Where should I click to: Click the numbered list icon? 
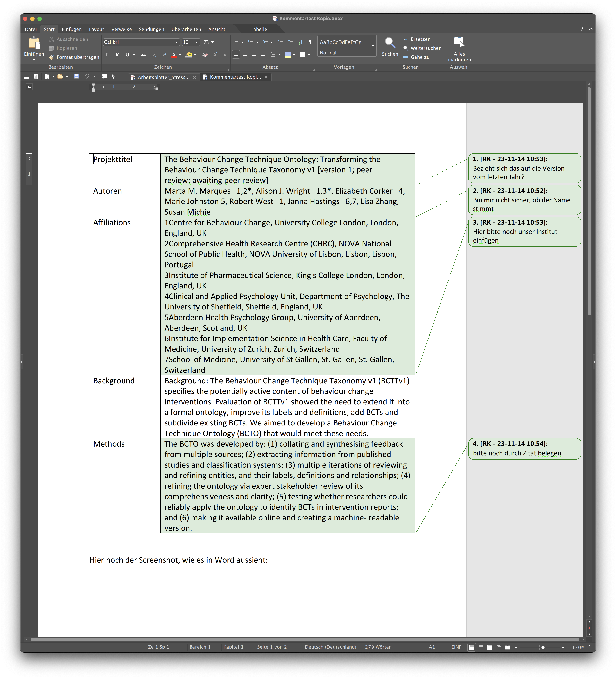[x=251, y=42]
